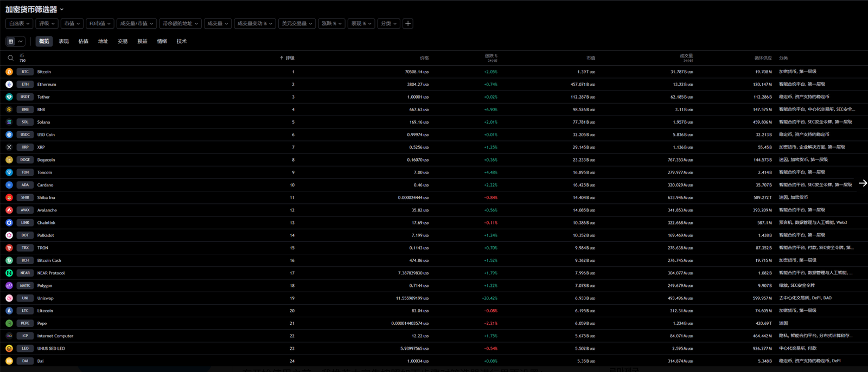Open the 表现 % filter dropdown
Viewport: 868px width, 372px height.
pyautogui.click(x=361, y=23)
